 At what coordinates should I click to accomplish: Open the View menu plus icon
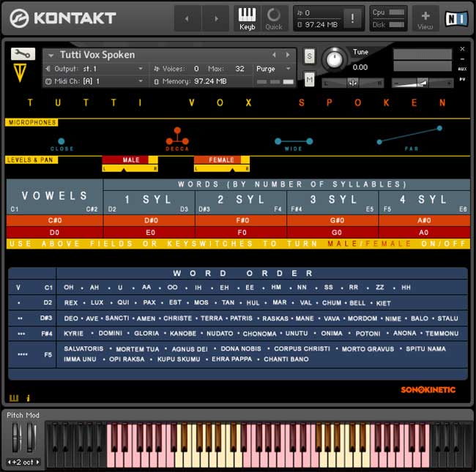click(425, 18)
